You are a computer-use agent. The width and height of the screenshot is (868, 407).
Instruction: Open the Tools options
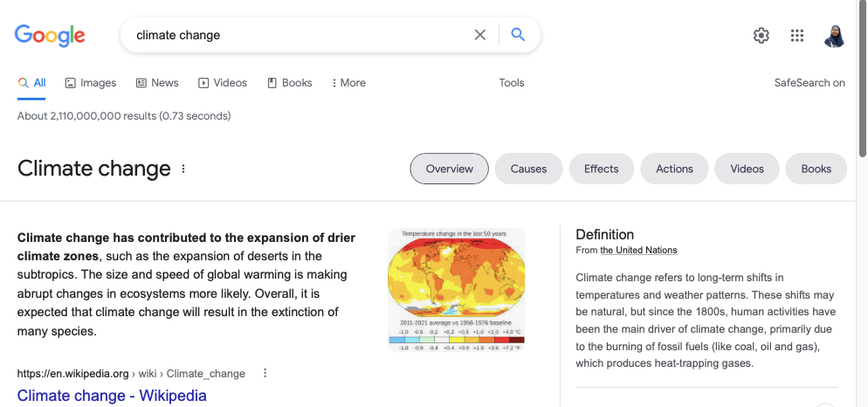pos(512,83)
